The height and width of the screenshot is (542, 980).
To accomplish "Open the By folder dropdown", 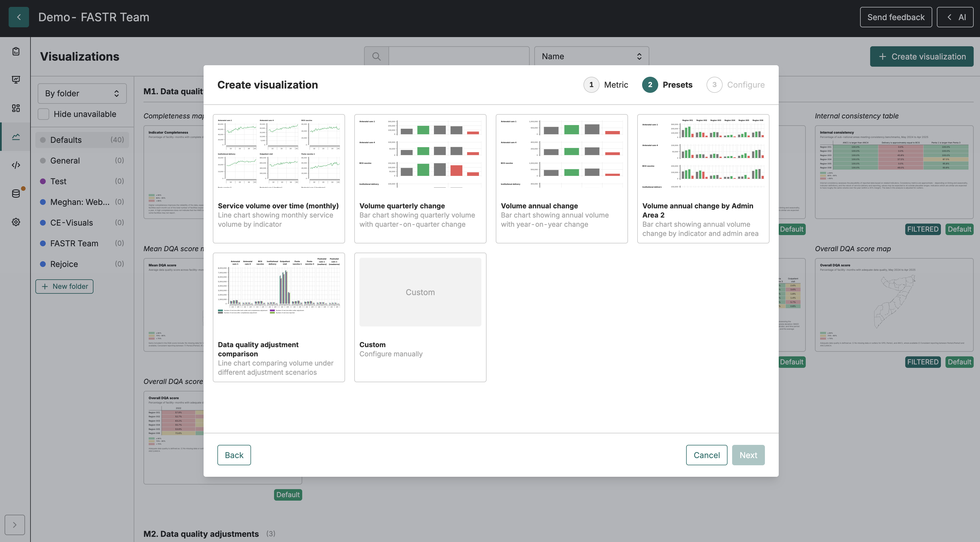I will [x=82, y=93].
